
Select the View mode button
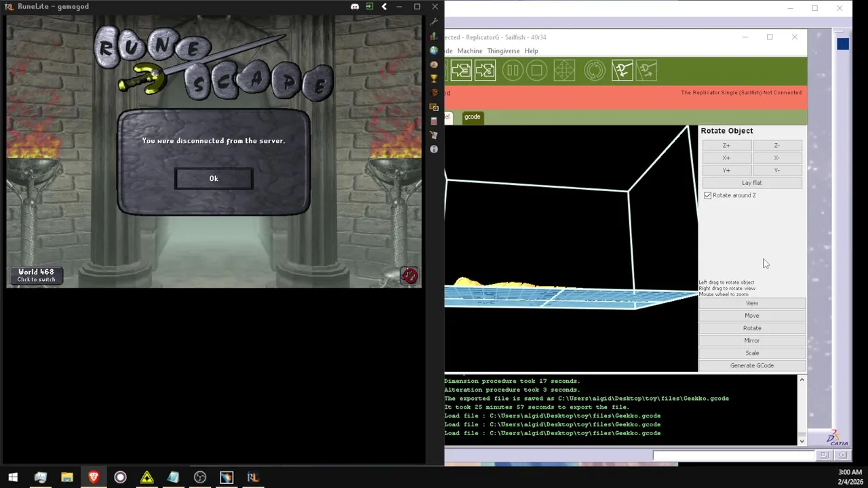[752, 303]
